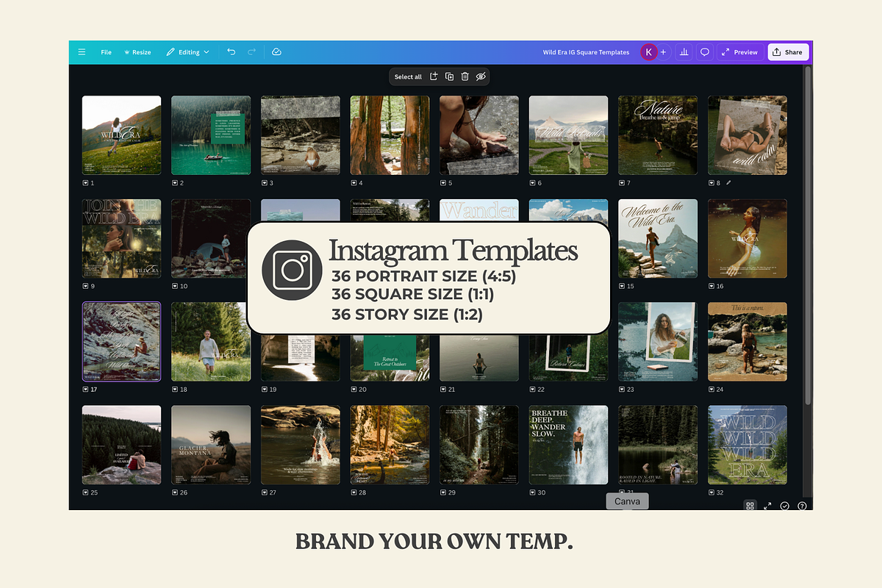Check the cloud save status icon
The height and width of the screenshot is (588, 882).
(x=276, y=52)
